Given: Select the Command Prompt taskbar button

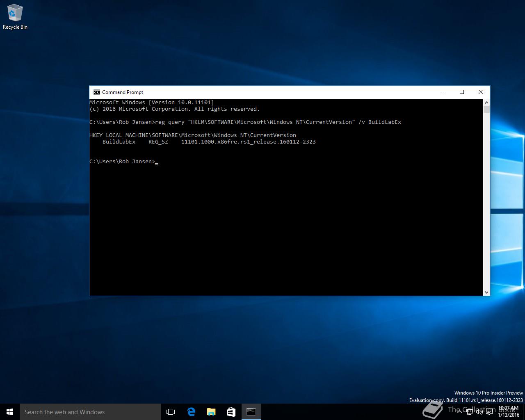Looking at the screenshot, I should point(251,412).
